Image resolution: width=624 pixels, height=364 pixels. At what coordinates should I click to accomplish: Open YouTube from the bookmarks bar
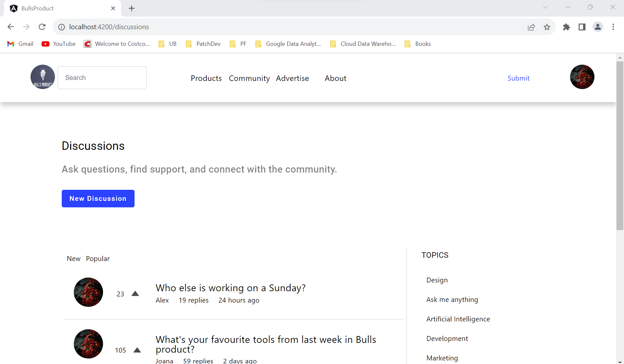(x=58, y=44)
